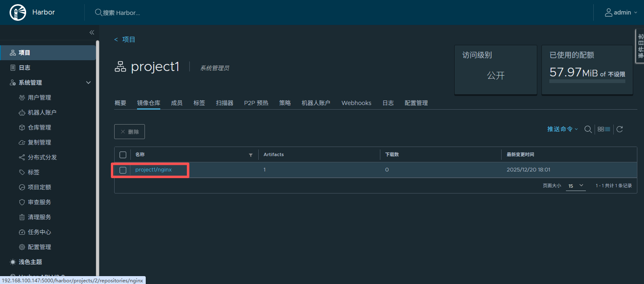644x284 pixels.
Task: Switch to card view icon
Action: [600, 129]
